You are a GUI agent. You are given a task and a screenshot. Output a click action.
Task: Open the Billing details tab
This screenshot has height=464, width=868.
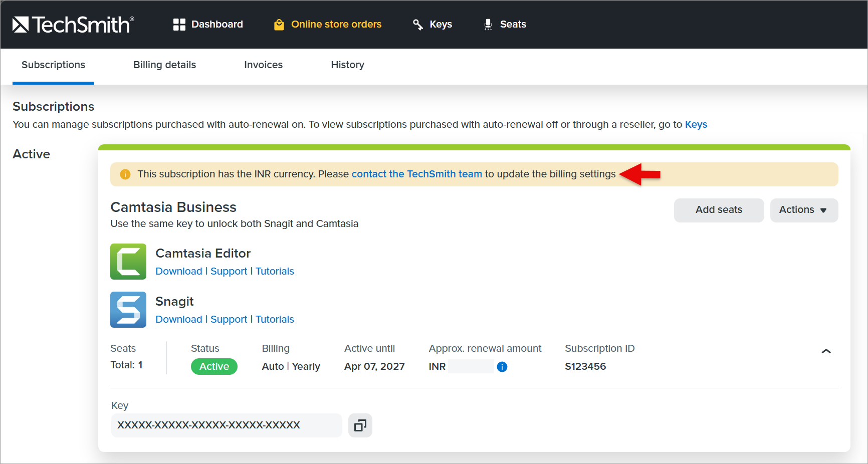164,65
